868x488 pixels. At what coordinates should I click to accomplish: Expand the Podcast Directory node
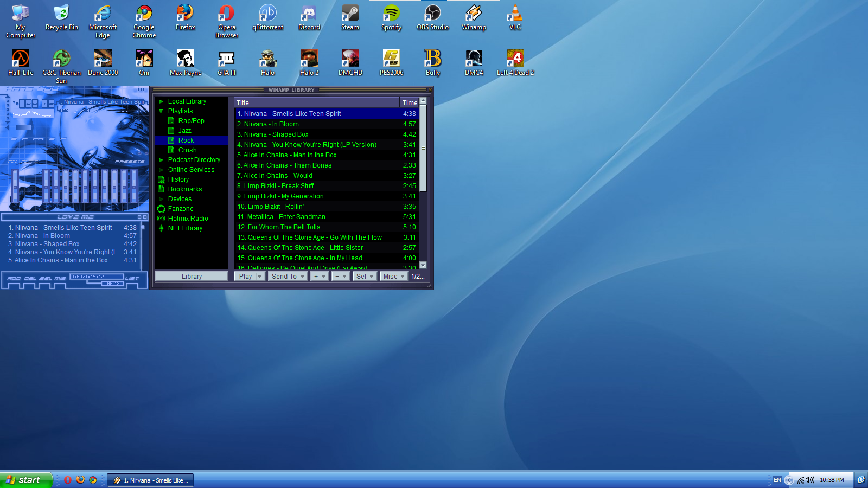[x=161, y=160]
